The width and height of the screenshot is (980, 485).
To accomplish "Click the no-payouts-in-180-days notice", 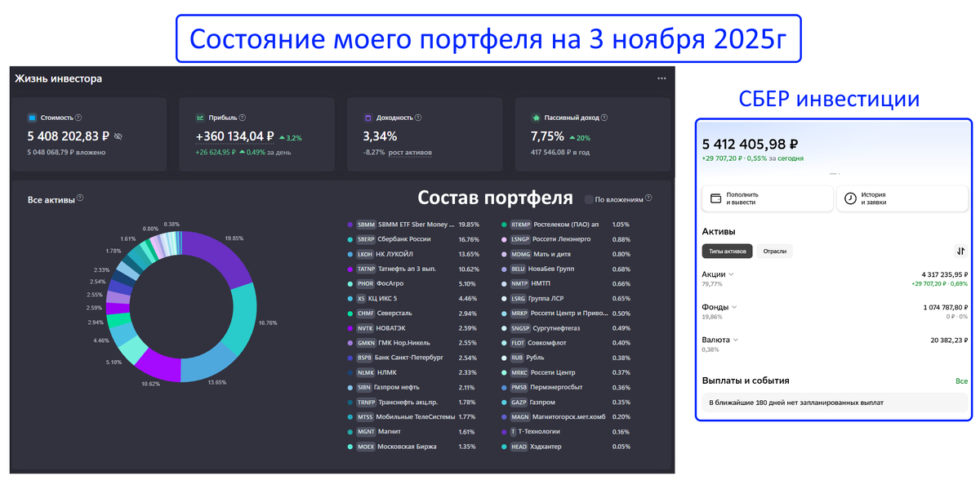I will coord(834,403).
